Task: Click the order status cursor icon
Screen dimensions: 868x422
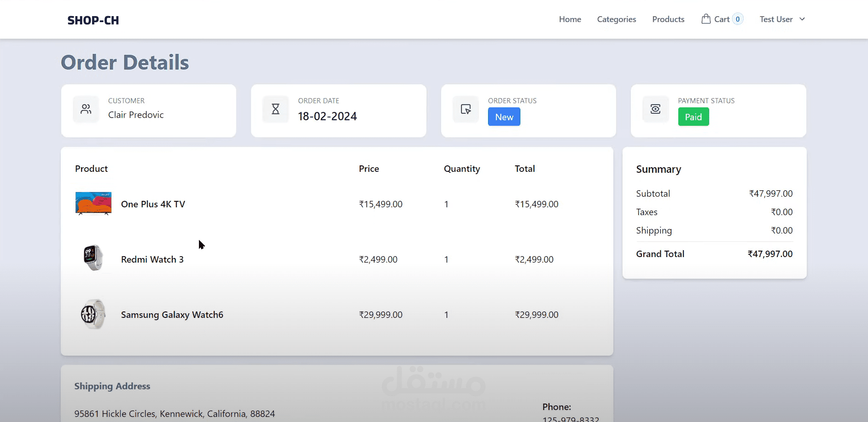Action: click(466, 109)
